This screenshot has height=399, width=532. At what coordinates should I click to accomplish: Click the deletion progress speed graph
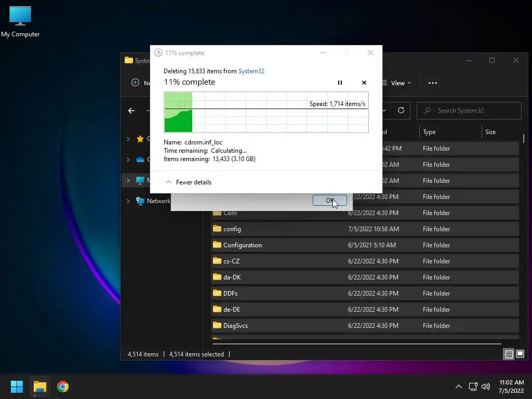pos(266,112)
